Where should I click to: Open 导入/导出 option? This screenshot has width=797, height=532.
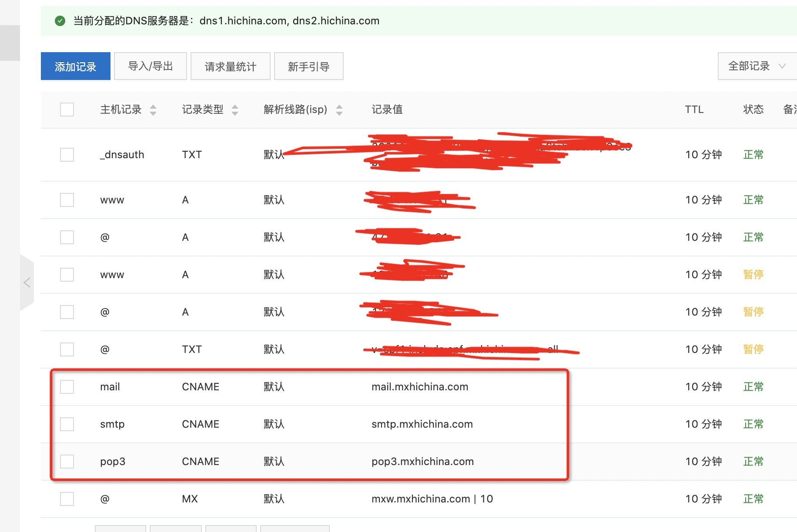(x=151, y=66)
